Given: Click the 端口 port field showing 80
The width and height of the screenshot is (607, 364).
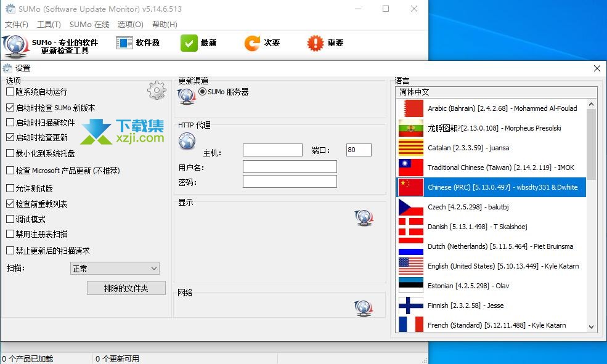Looking at the screenshot, I should [x=359, y=150].
